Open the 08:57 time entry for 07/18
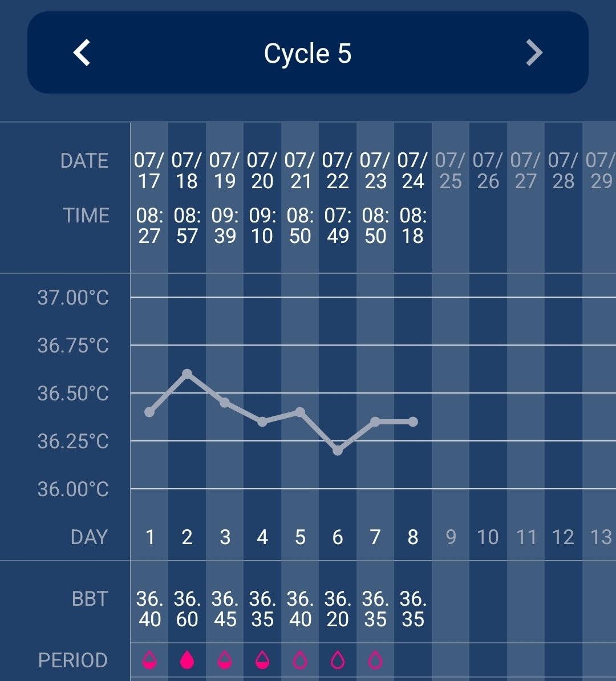 click(x=187, y=225)
